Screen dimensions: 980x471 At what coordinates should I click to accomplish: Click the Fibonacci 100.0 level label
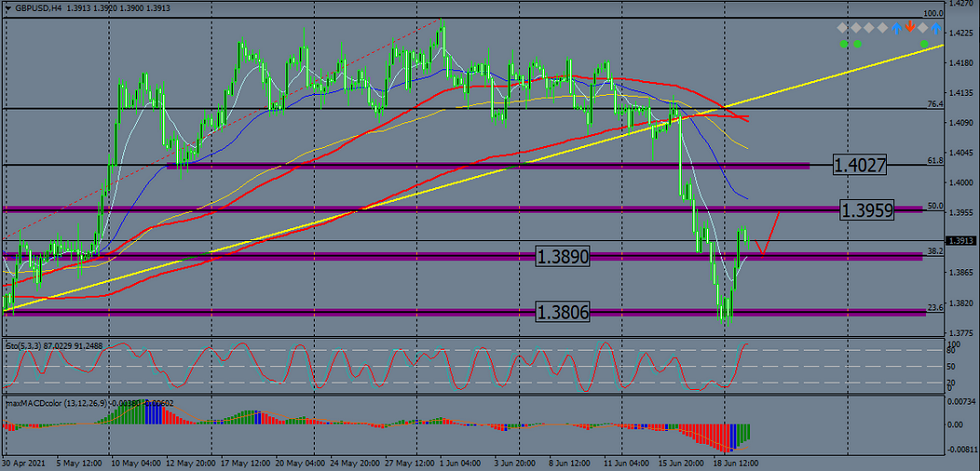click(933, 14)
